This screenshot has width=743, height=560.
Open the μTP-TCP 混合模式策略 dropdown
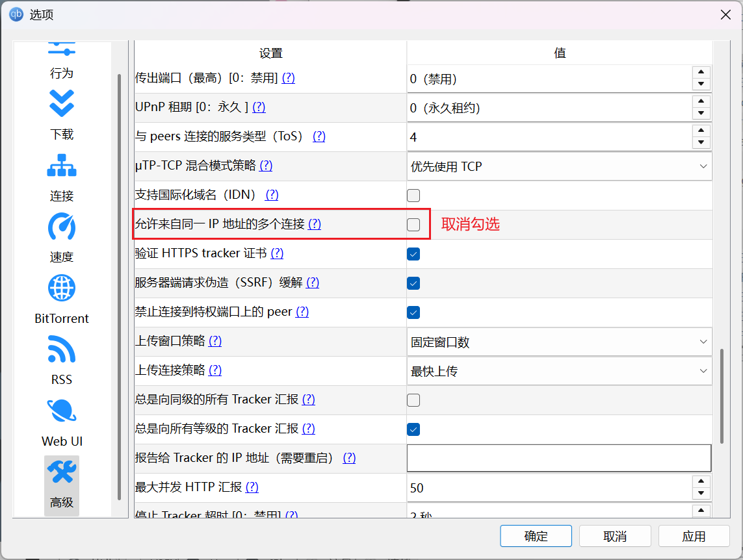559,166
